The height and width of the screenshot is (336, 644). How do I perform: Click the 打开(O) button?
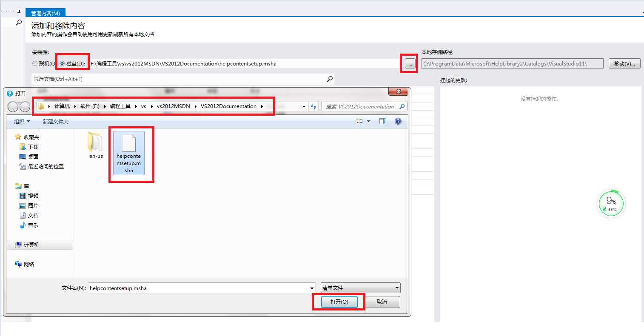point(339,302)
